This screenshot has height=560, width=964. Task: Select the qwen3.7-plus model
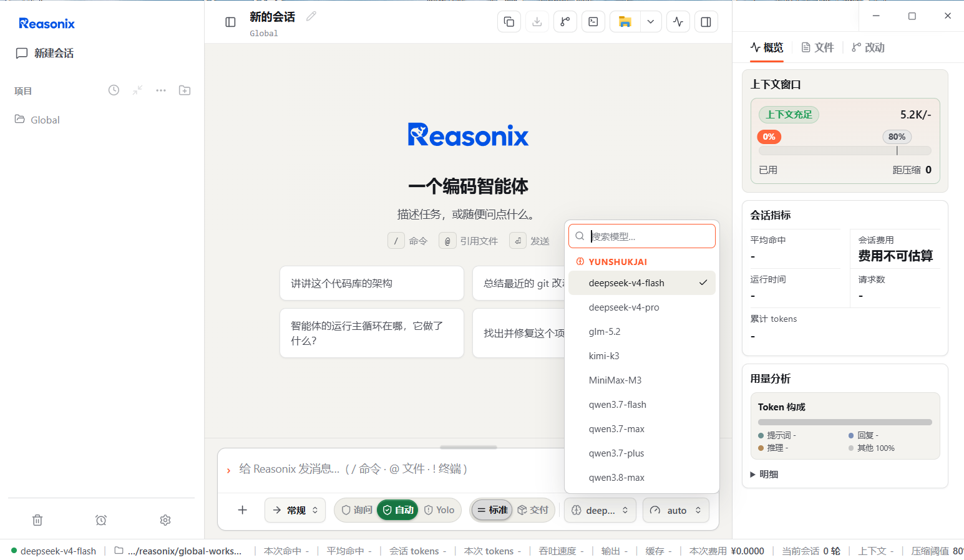(642, 453)
